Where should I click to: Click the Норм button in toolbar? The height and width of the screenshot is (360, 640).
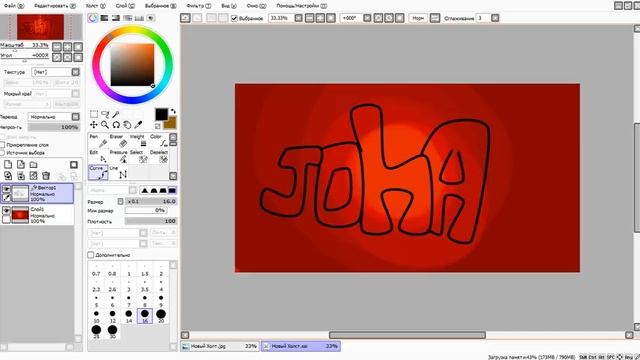click(418, 18)
